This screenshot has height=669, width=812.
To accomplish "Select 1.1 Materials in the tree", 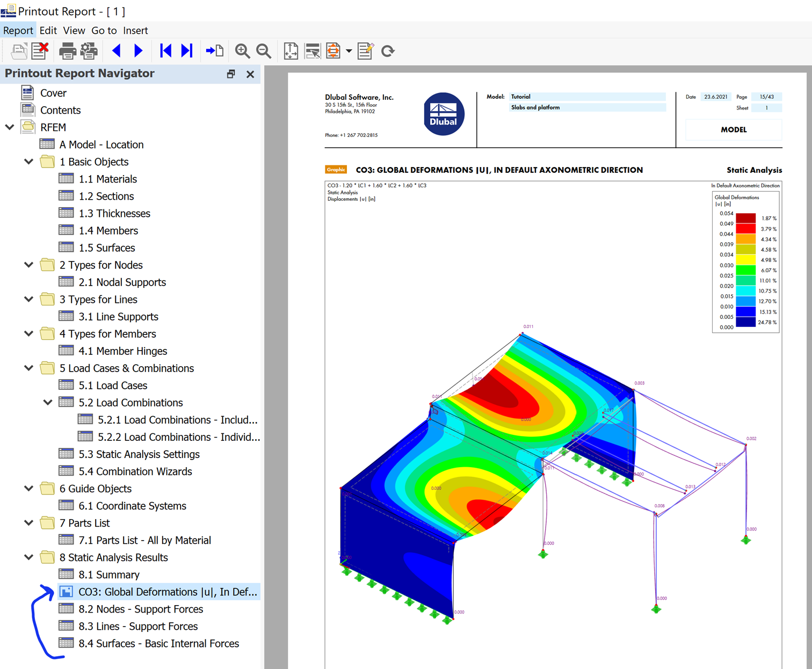I will point(107,179).
